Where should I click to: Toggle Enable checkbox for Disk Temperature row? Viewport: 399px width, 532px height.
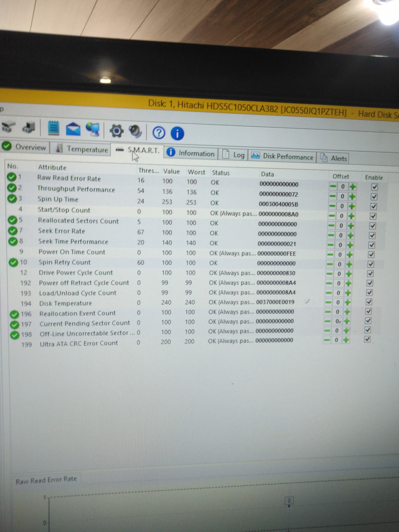[369, 302]
